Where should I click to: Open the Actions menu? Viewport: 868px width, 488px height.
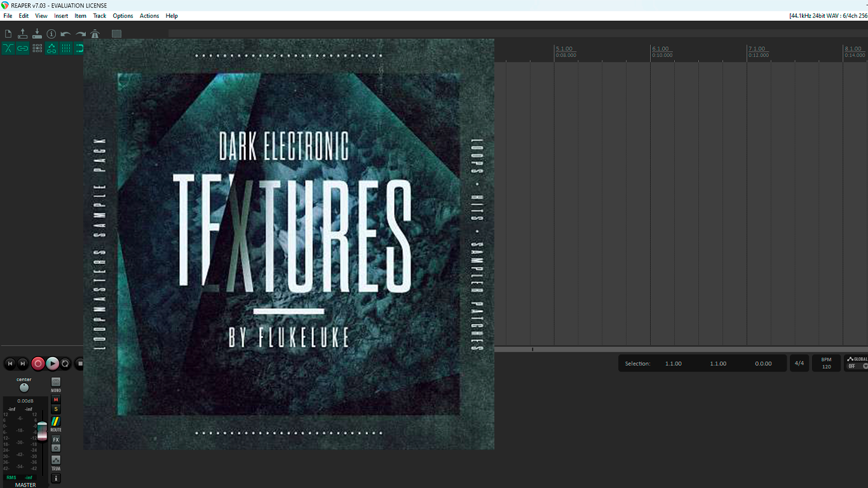click(149, 16)
